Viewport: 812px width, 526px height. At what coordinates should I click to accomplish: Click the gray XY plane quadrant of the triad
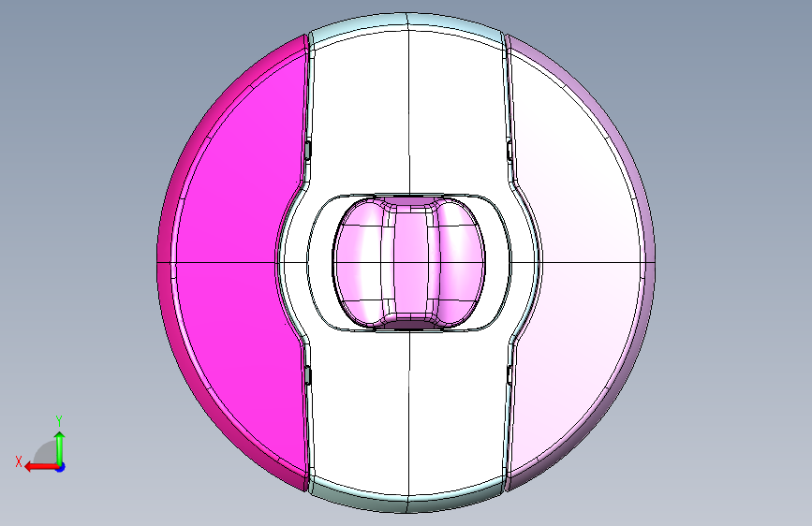click(x=46, y=453)
